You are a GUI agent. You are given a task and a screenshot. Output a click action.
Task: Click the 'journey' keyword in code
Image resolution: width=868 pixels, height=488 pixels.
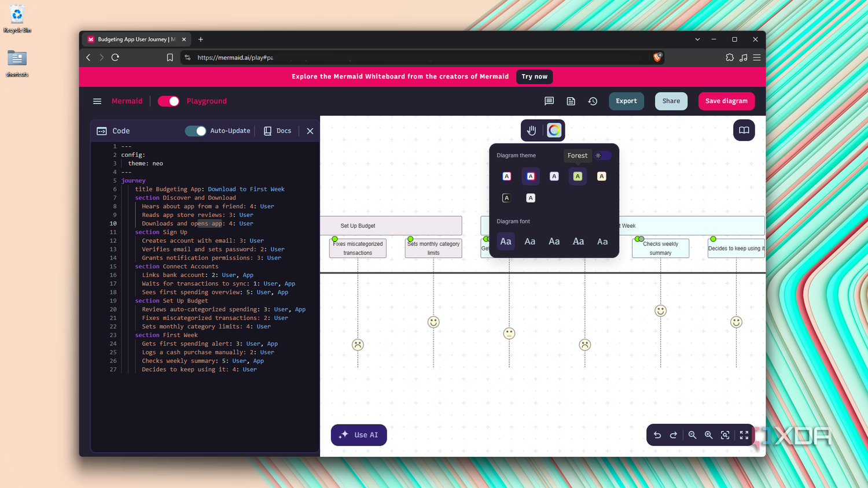[x=133, y=181]
